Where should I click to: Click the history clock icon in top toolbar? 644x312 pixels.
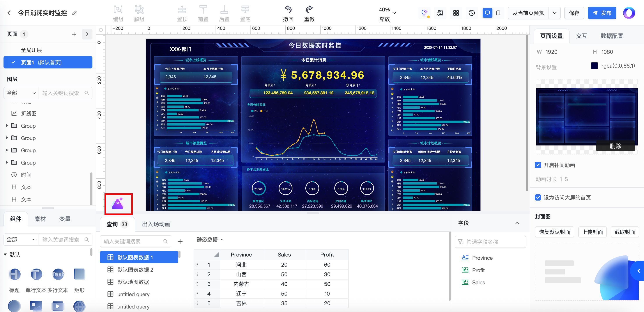tap(471, 13)
